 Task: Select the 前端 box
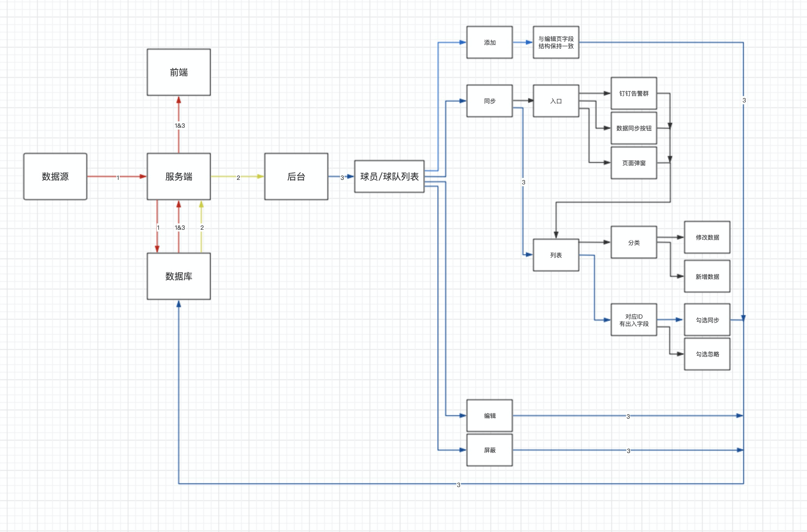(179, 72)
